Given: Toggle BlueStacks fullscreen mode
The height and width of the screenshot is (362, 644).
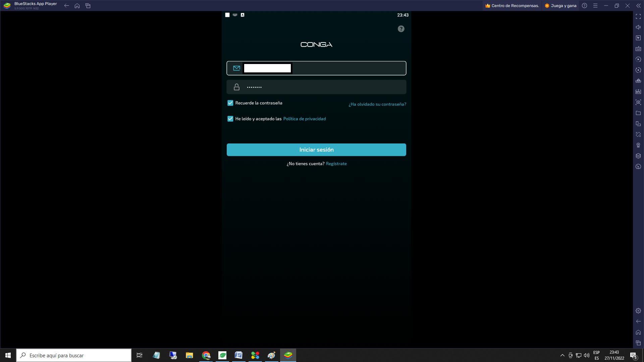Looking at the screenshot, I should pyautogui.click(x=638, y=16).
